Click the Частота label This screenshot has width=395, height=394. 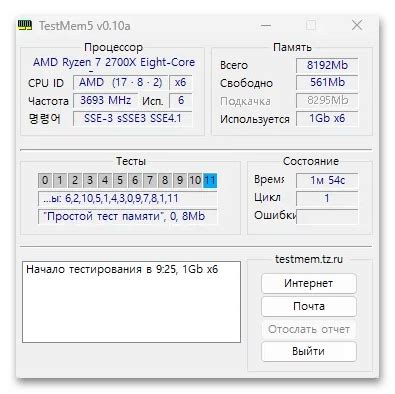(48, 101)
